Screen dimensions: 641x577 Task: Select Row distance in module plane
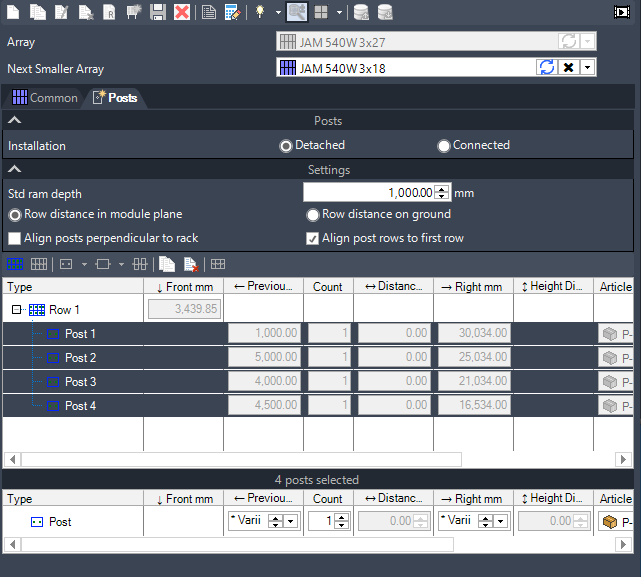coord(96,214)
